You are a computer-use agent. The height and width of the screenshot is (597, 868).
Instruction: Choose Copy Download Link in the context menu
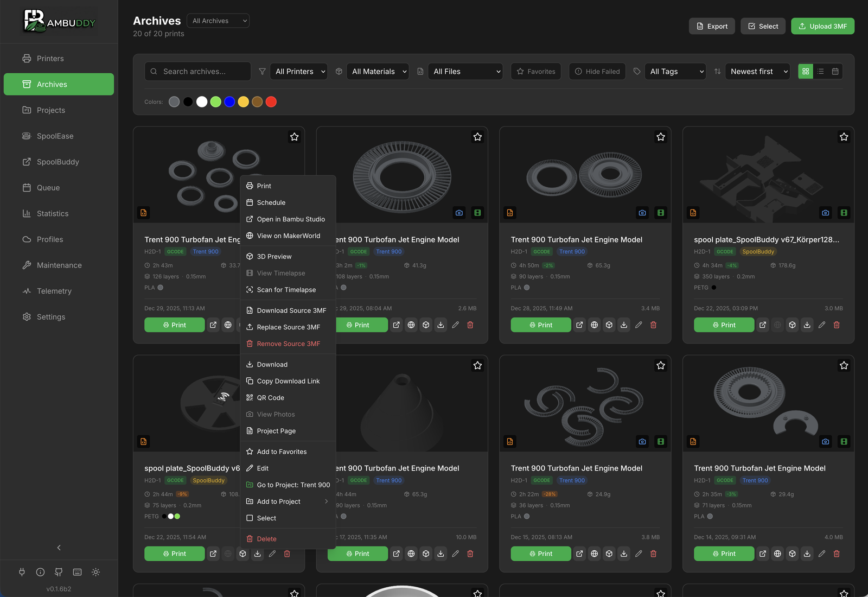[x=288, y=381]
